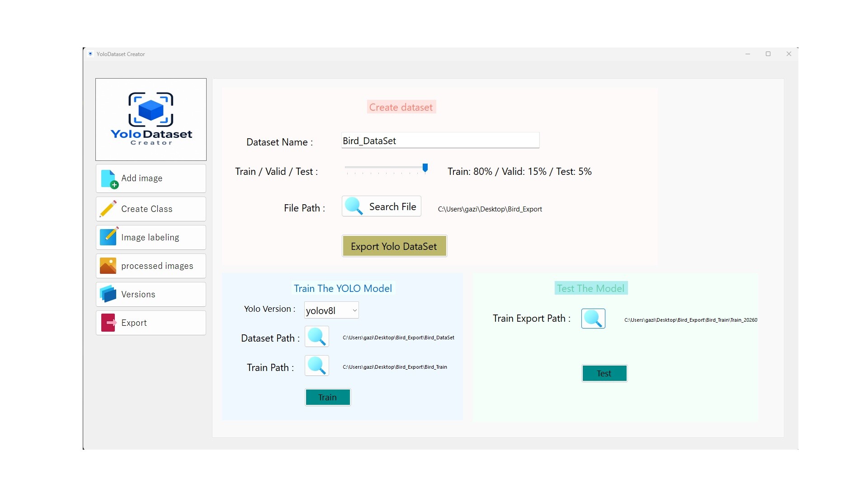Go to Create Class section label
This screenshot has width=868, height=488.
tap(146, 209)
